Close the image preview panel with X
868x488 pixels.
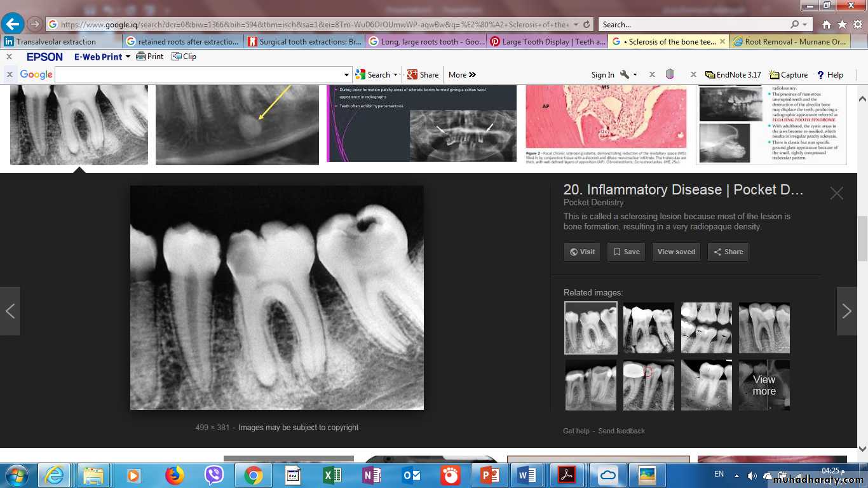(x=836, y=193)
